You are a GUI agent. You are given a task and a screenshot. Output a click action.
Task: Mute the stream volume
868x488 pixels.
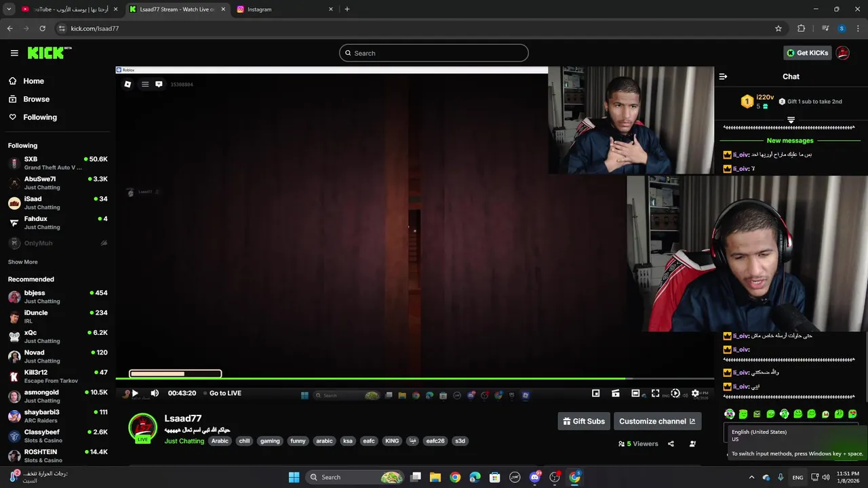coord(155,393)
